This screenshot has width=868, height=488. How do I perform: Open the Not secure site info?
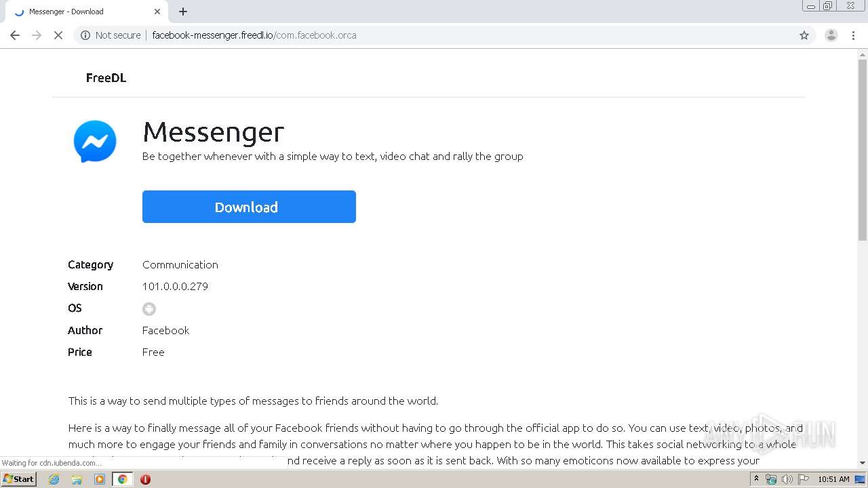pos(111,35)
